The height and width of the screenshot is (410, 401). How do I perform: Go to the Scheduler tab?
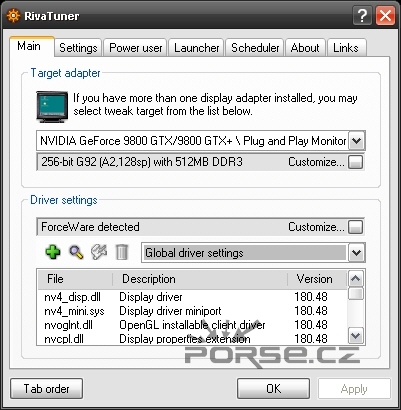255,48
